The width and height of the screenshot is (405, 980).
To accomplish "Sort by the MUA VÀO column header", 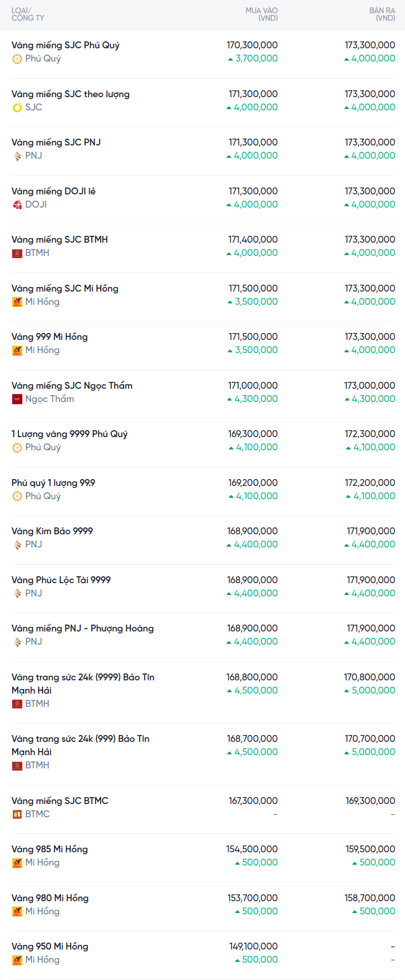I will 261,14.
